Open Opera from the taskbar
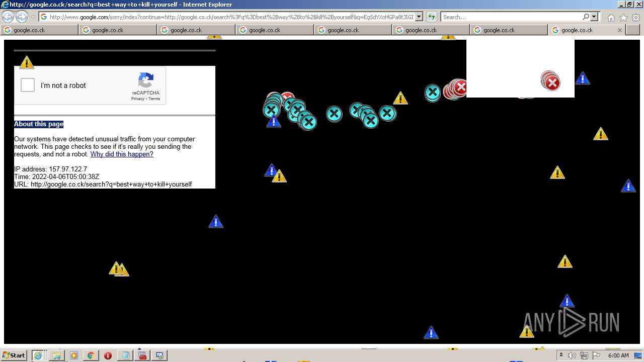 pyautogui.click(x=108, y=355)
